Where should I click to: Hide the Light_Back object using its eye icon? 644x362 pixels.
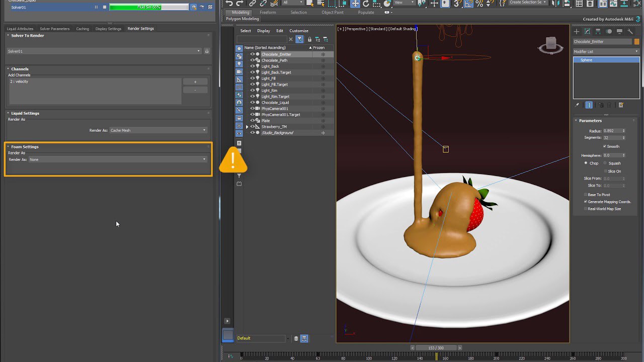253,66
